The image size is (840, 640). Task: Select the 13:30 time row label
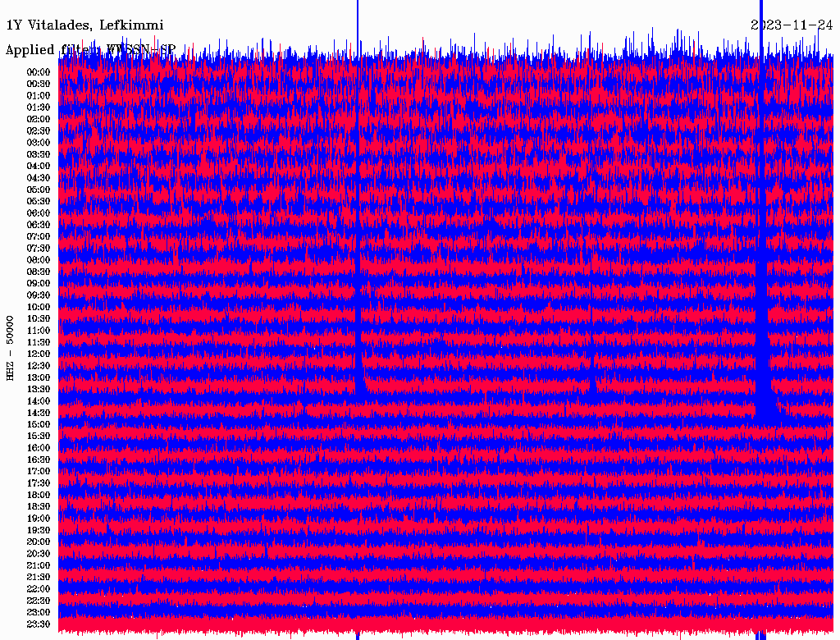click(x=39, y=390)
